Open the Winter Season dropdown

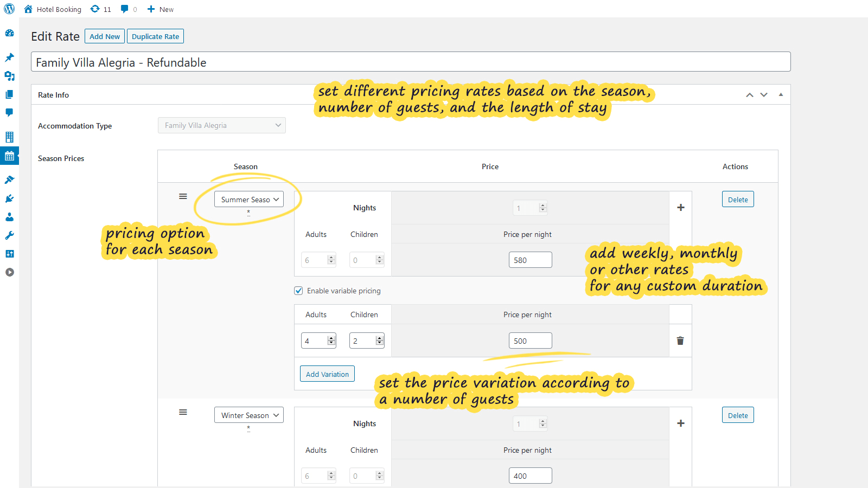249,415
